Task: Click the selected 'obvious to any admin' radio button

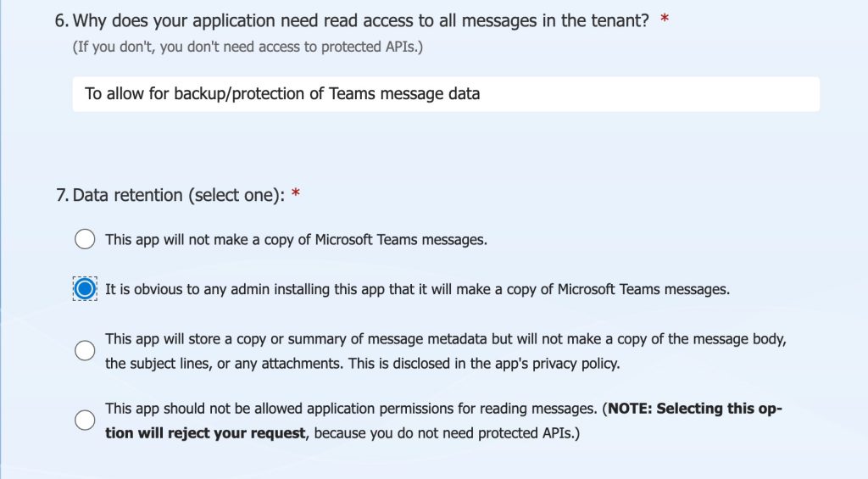Action: point(85,289)
